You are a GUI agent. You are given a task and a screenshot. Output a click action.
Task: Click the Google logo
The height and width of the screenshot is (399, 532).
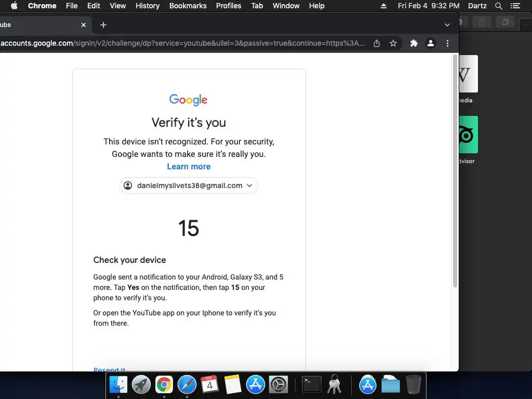[188, 100]
